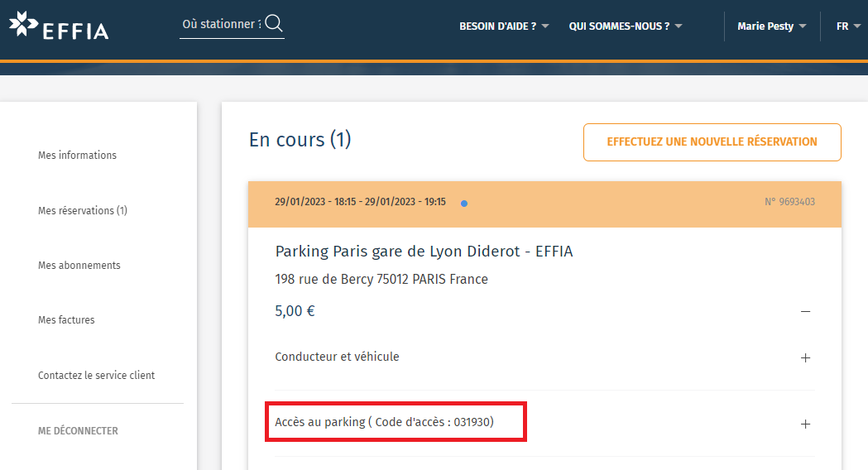Collapse price details with minus icon
Image resolution: width=868 pixels, height=470 pixels.
point(805,312)
